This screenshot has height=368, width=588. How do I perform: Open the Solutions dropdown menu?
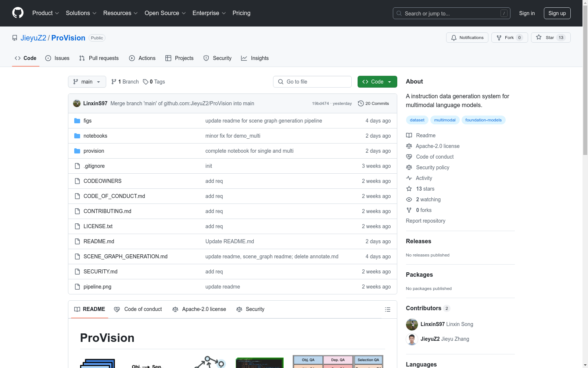[81, 13]
